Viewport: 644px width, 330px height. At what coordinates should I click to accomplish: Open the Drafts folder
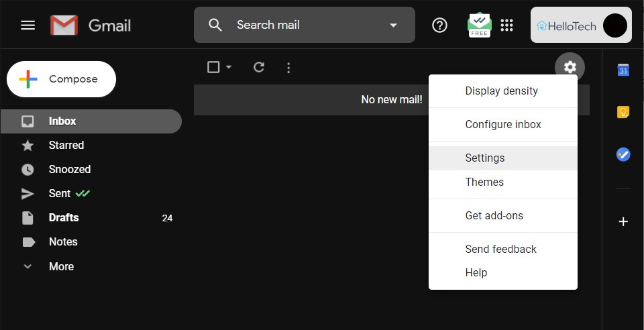64,217
